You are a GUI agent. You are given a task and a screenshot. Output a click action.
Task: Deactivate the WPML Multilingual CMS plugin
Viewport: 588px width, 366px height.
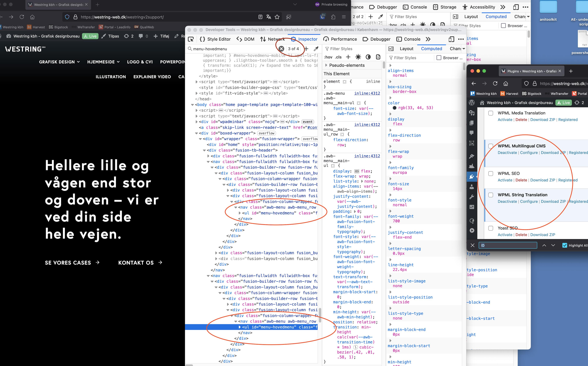(x=507, y=153)
